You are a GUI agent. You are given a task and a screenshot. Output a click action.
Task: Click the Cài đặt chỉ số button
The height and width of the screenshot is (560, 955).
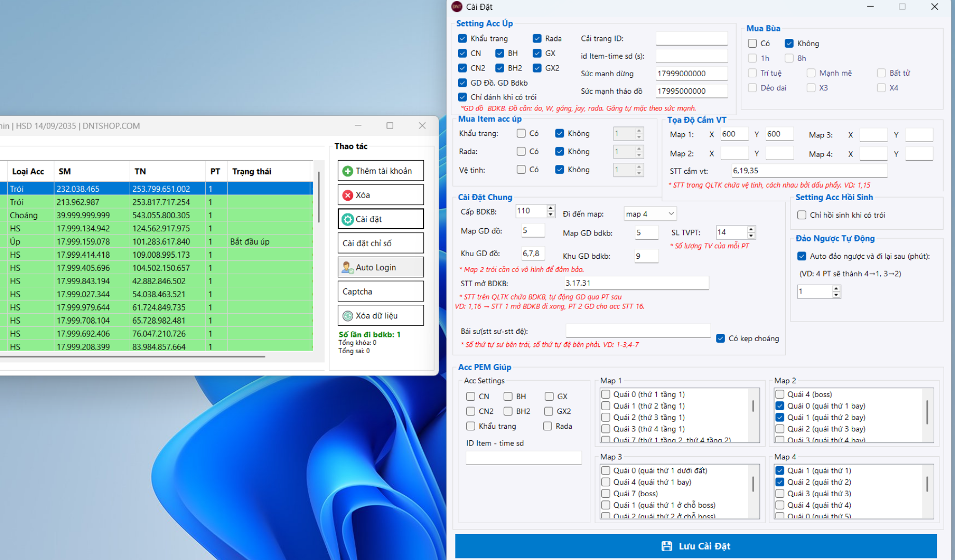[380, 243]
